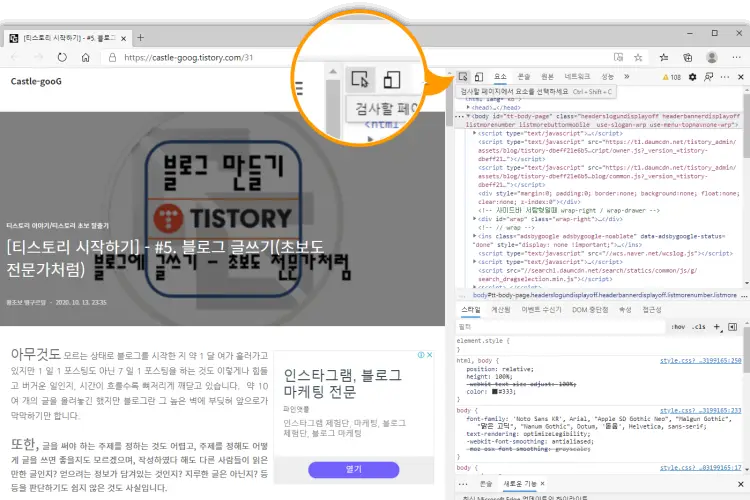Select the body breadcrumb in DOM path bar

click(605, 295)
